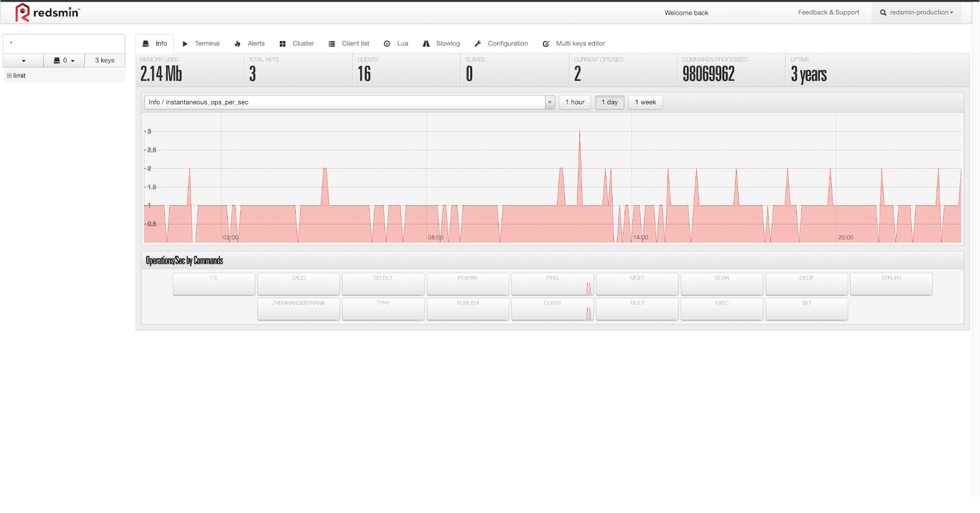Set graph range to 1 week
This screenshot has height=513, width=980.
tap(645, 102)
